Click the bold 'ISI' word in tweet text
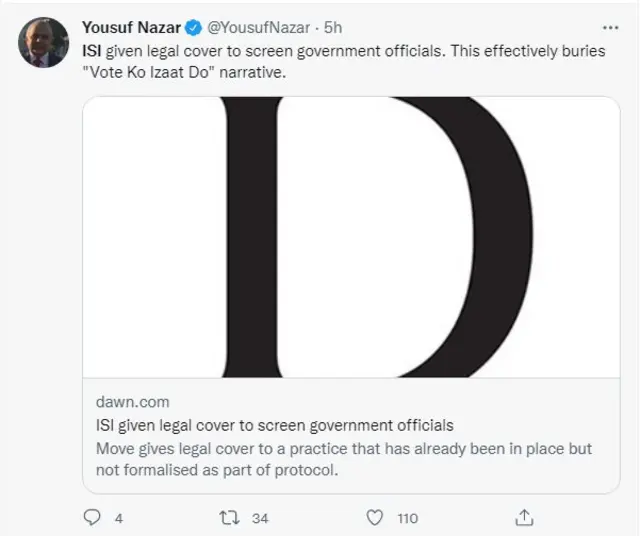The height and width of the screenshot is (536, 640). point(92,50)
